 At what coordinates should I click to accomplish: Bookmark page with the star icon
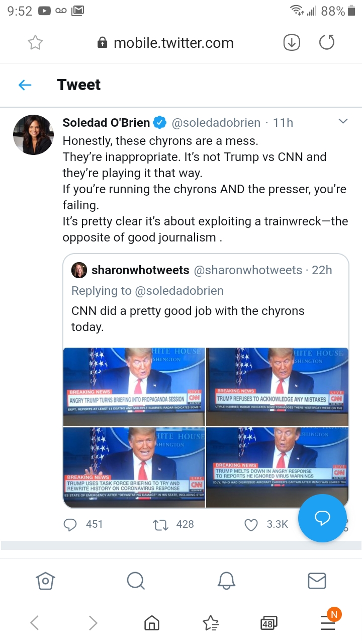click(35, 43)
